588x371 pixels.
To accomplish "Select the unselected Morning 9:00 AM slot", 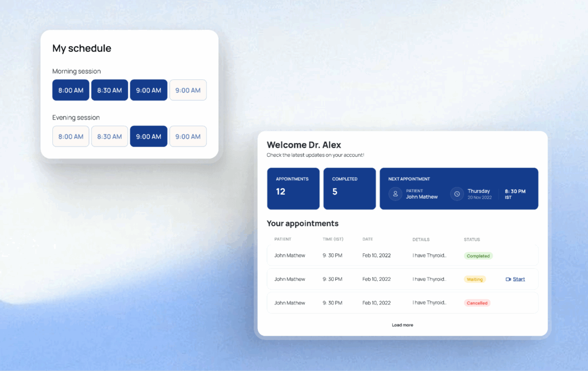I will 188,90.
